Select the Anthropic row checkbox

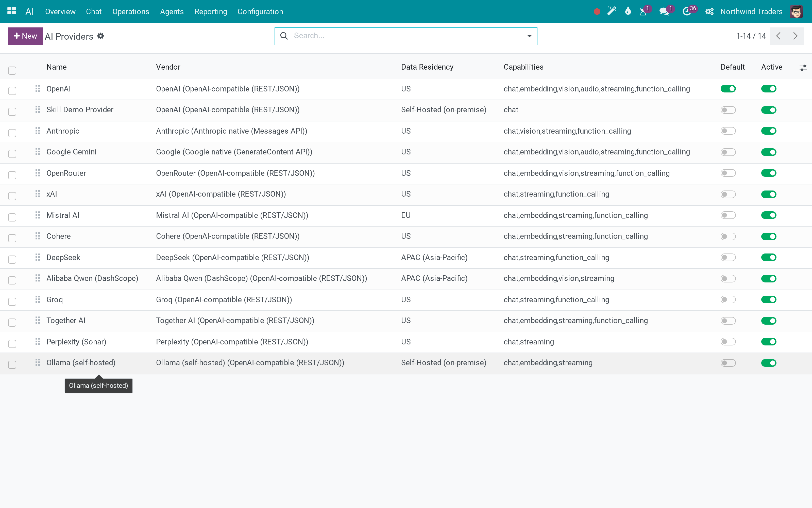[x=12, y=133]
